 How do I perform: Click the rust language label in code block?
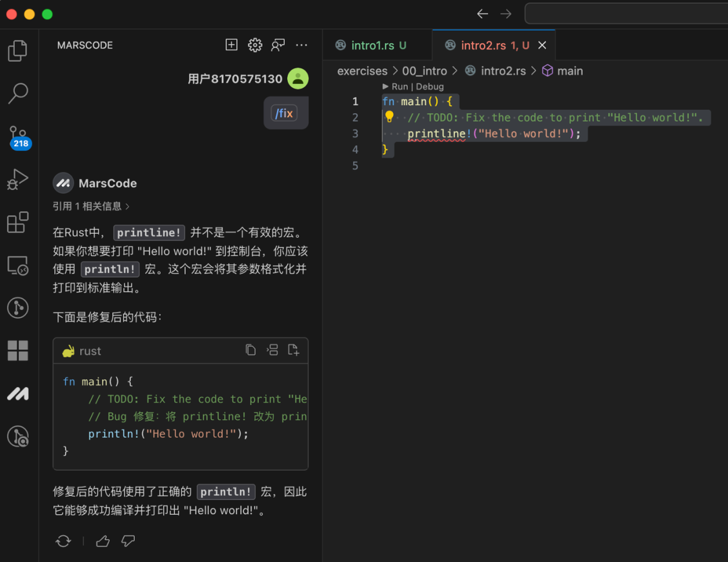(90, 351)
